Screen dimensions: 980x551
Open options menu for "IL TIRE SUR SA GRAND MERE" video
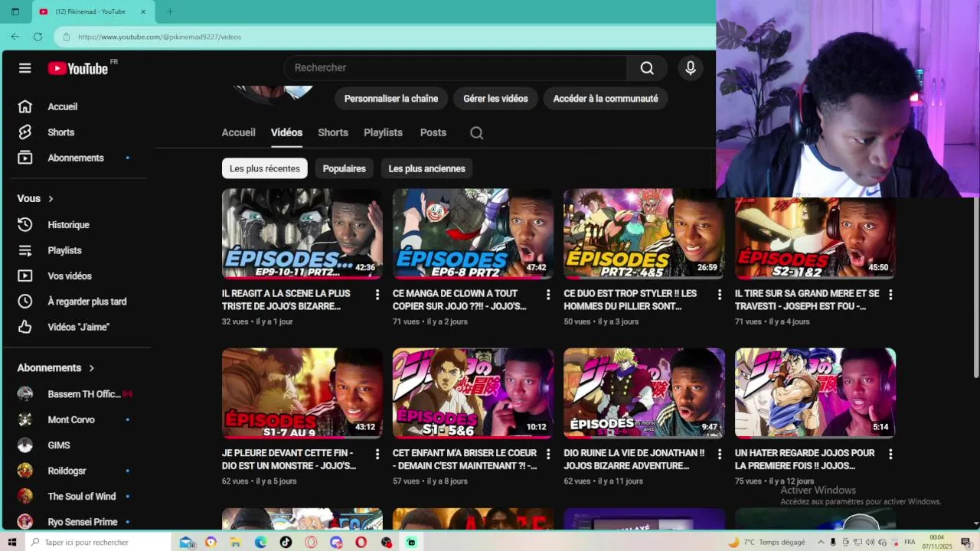[890, 295]
